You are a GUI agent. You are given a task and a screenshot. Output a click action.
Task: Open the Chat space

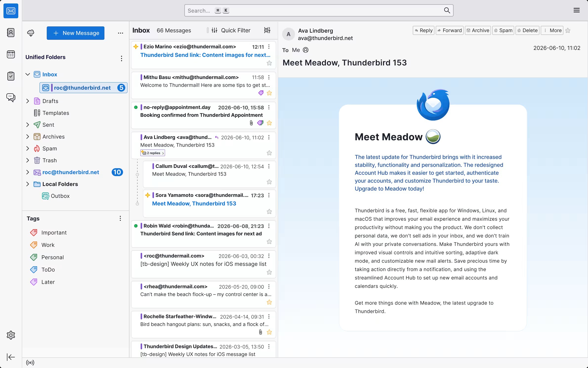point(11,98)
